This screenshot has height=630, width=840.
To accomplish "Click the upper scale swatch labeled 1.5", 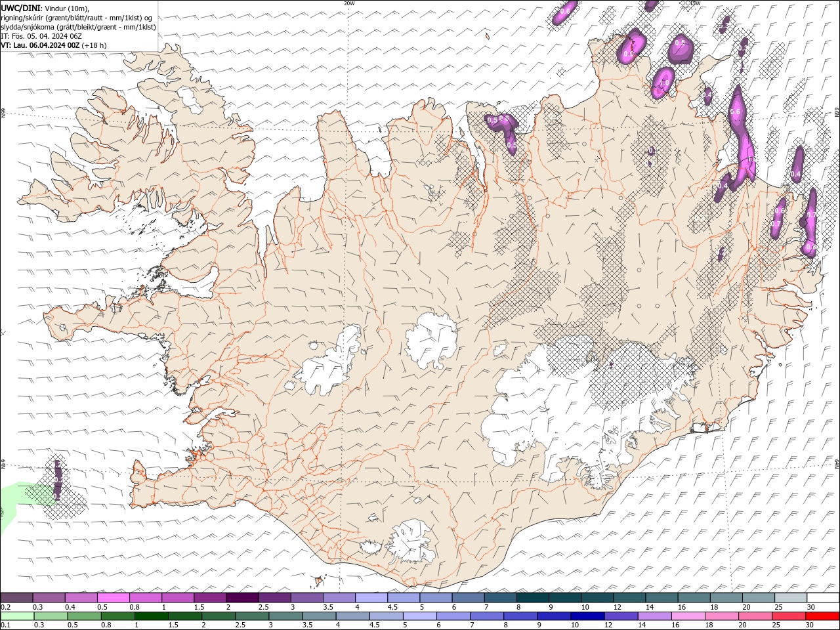I will pyautogui.click(x=209, y=598).
